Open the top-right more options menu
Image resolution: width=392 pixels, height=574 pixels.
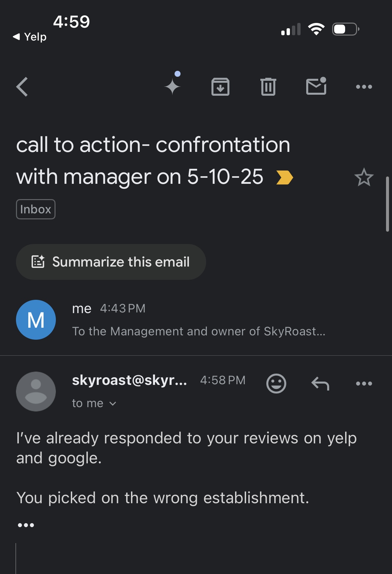click(364, 87)
